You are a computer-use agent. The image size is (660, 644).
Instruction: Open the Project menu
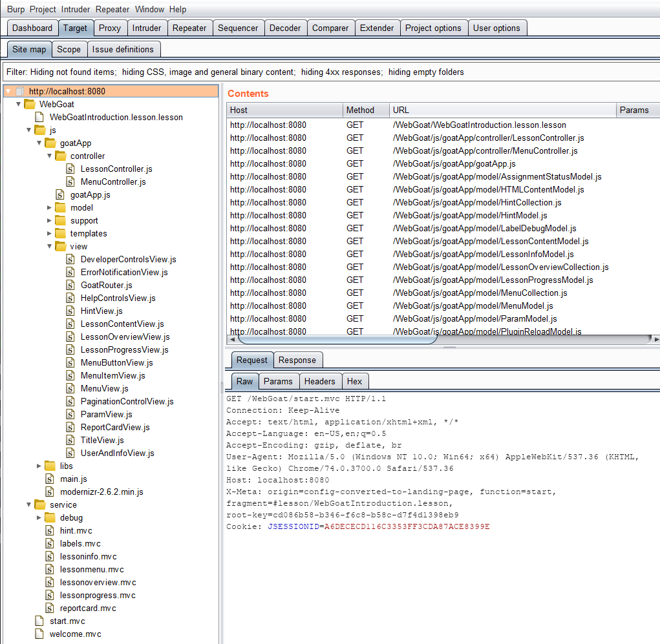43,9
